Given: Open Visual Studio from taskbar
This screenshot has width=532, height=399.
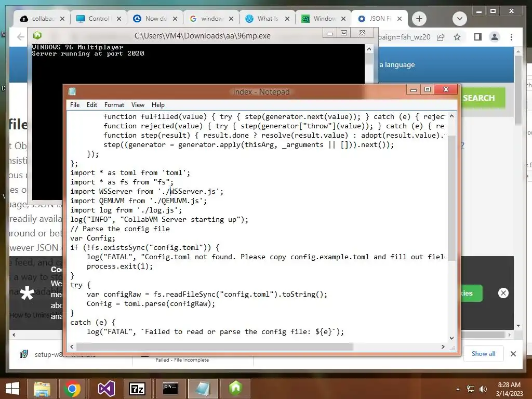Looking at the screenshot, I should pos(106,389).
